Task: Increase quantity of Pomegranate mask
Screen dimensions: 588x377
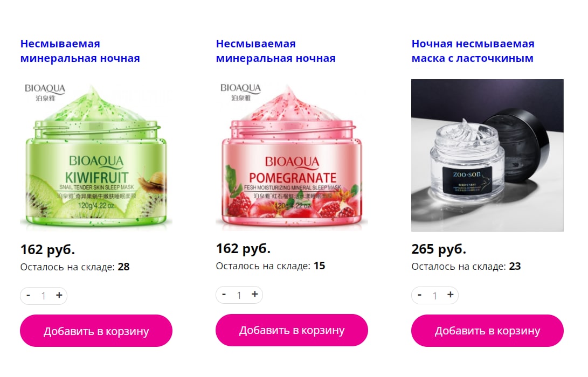Action: point(254,294)
